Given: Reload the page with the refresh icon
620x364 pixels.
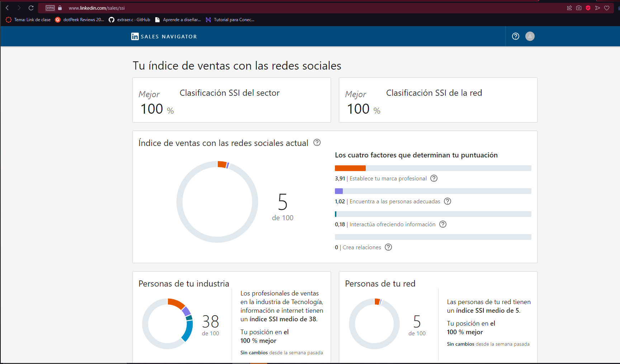Looking at the screenshot, I should pyautogui.click(x=31, y=8).
